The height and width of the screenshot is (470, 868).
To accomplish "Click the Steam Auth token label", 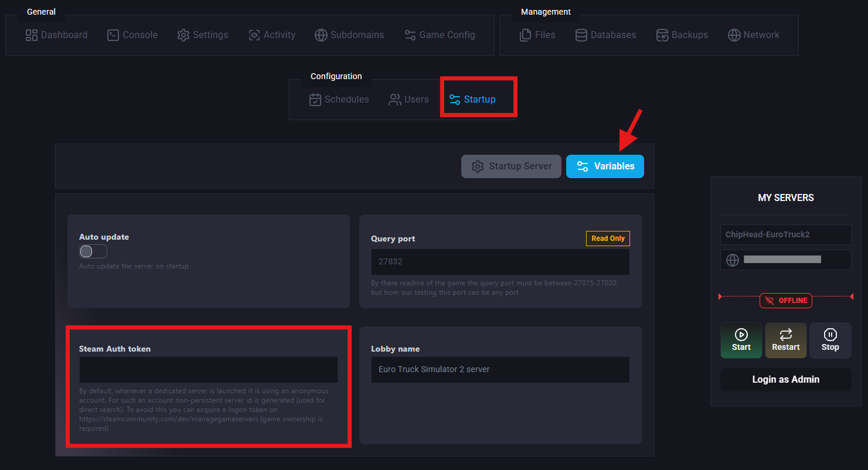I will point(115,349).
